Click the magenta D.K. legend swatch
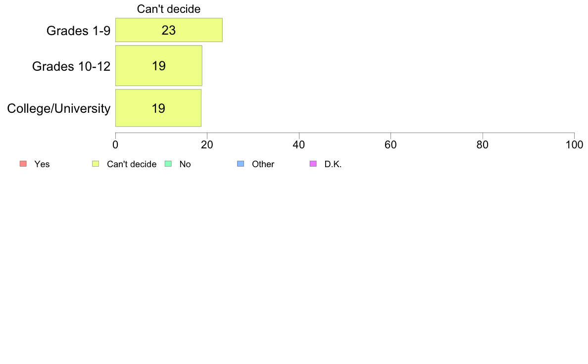Screen dimensions: 588x364 313,164
